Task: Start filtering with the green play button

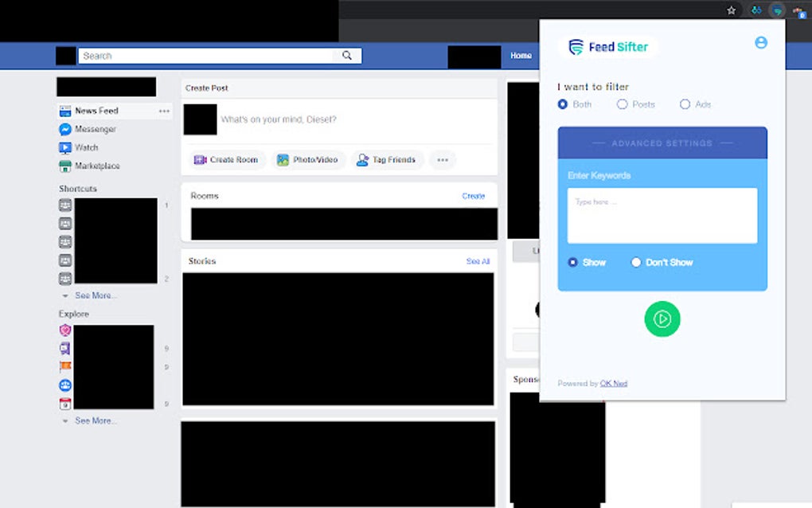Action: tap(662, 319)
